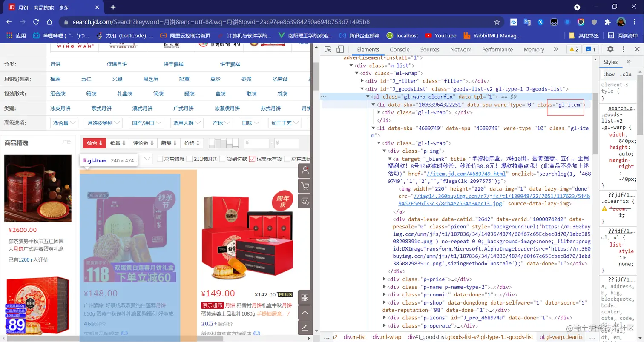Open the 产地 dropdown filter
The height and width of the screenshot is (342, 644).
221,123
